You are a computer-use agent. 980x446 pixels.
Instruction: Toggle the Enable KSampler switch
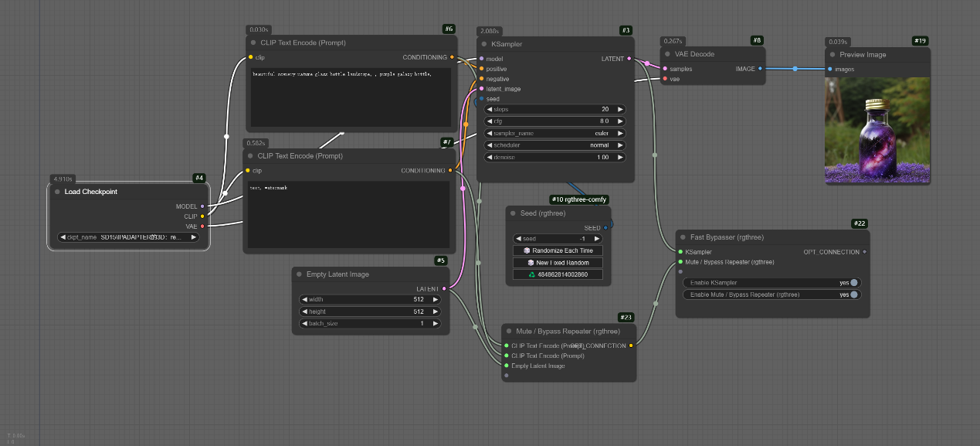pyautogui.click(x=853, y=283)
